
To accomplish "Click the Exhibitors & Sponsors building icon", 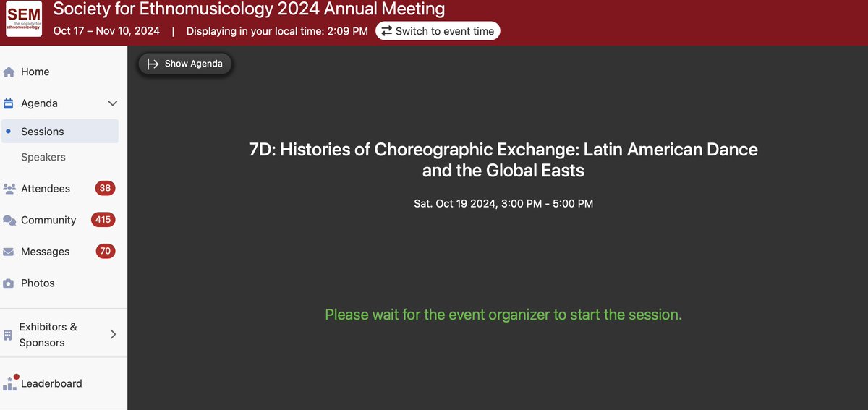I will [x=8, y=335].
